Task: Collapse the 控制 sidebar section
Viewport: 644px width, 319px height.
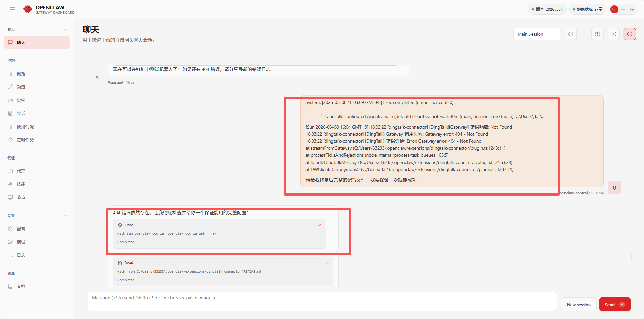Action: 65,61
